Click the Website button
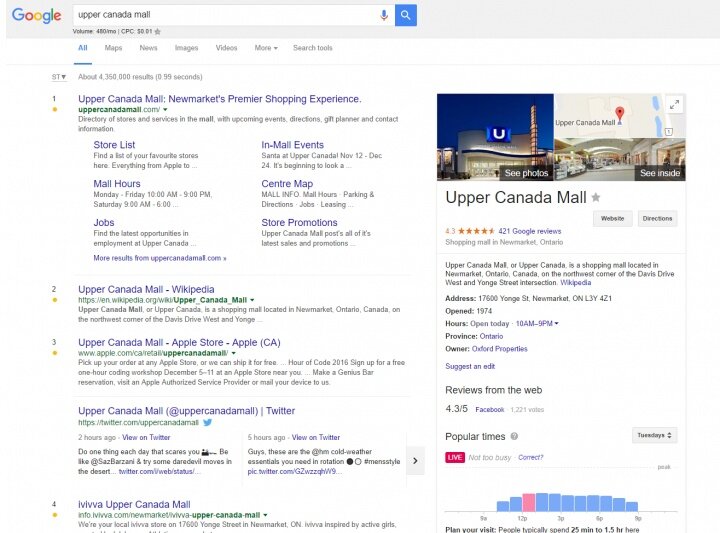Image resolution: width=720 pixels, height=533 pixels. point(613,219)
